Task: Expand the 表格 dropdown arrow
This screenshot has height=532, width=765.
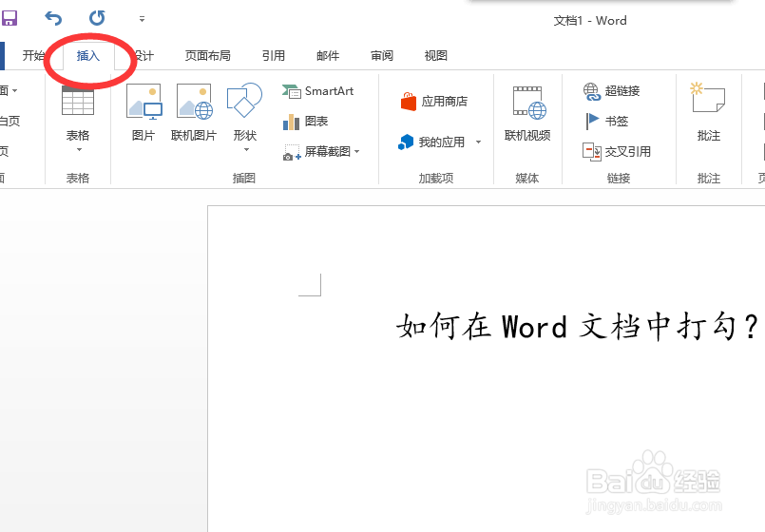Action: click(79, 150)
